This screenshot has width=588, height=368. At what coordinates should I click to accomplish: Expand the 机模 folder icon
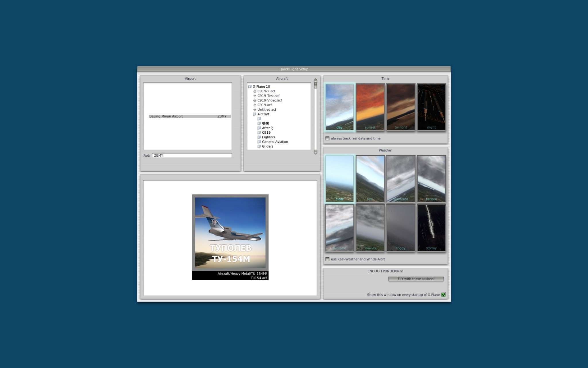click(x=259, y=123)
